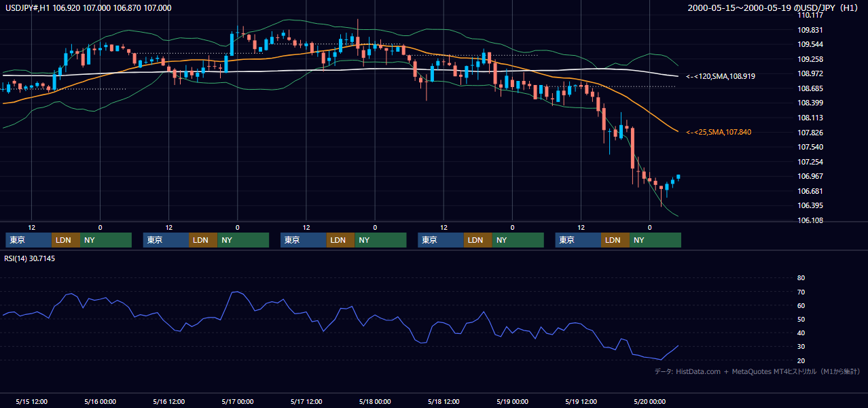Click the 5/18 00:00 time axis label
The image size is (868, 408).
(375, 401)
